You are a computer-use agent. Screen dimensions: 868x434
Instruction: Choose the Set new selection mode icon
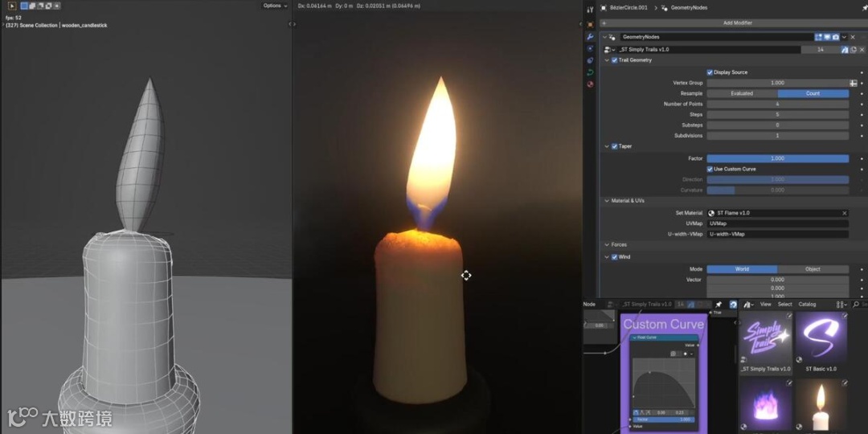24,6
